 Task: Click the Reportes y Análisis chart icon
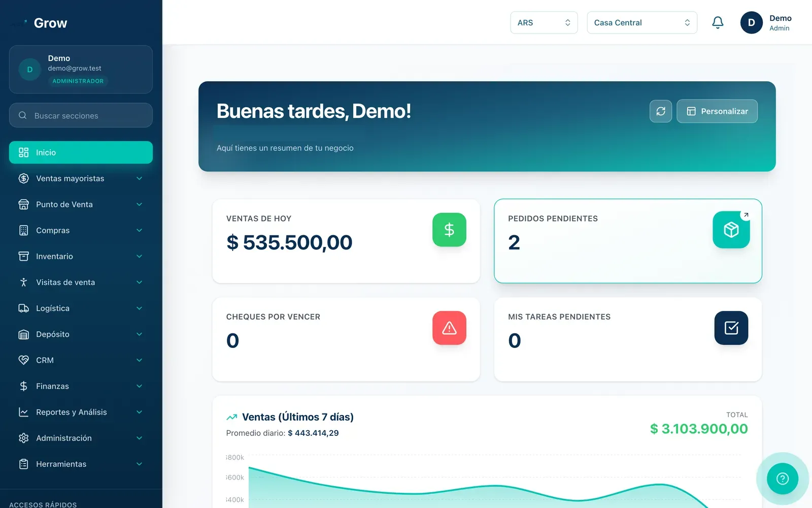[x=23, y=412]
